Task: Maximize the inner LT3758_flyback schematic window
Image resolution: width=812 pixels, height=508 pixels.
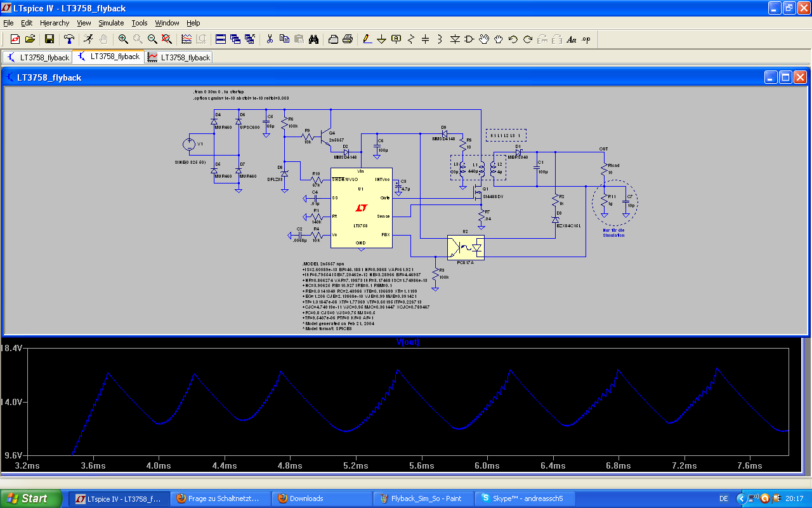Action: click(785, 77)
